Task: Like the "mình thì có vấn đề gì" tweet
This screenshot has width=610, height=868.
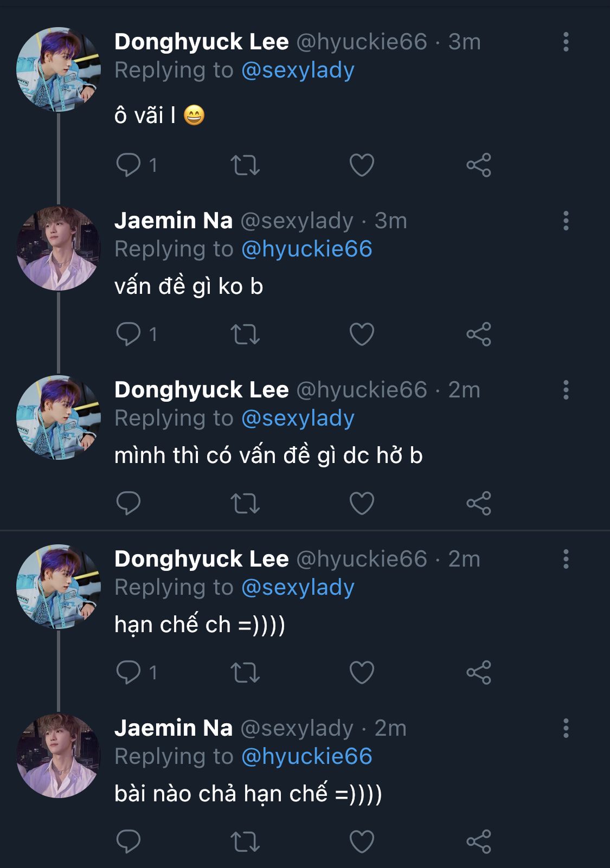Action: tap(362, 503)
